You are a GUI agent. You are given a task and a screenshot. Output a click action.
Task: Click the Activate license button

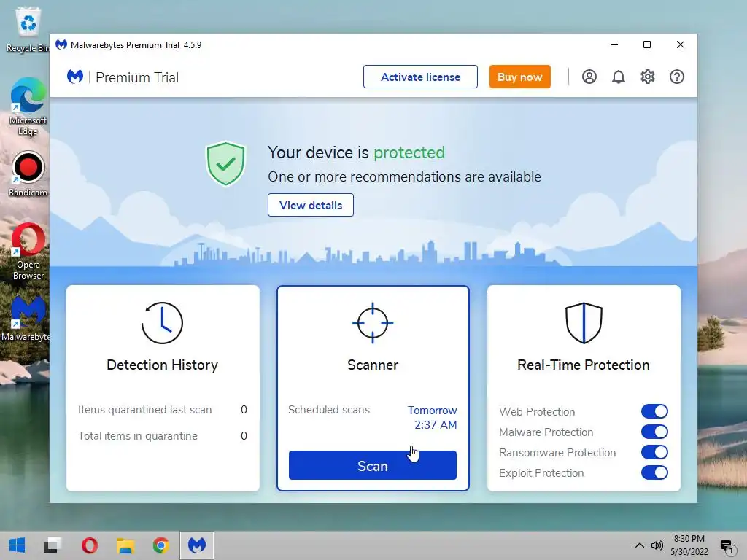[420, 77]
